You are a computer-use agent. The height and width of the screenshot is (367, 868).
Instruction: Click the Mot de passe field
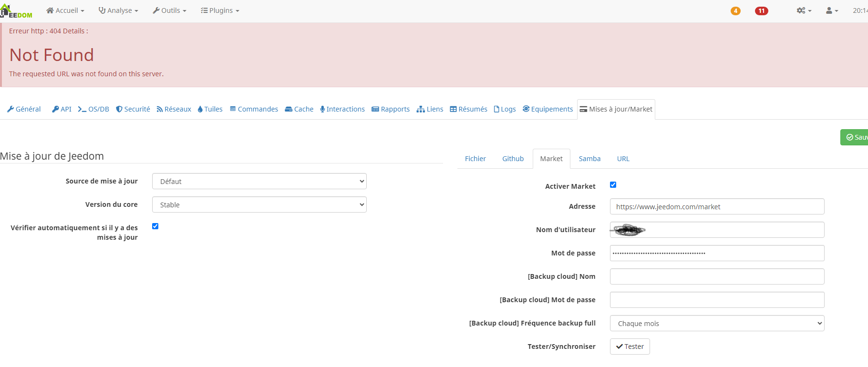(x=717, y=253)
